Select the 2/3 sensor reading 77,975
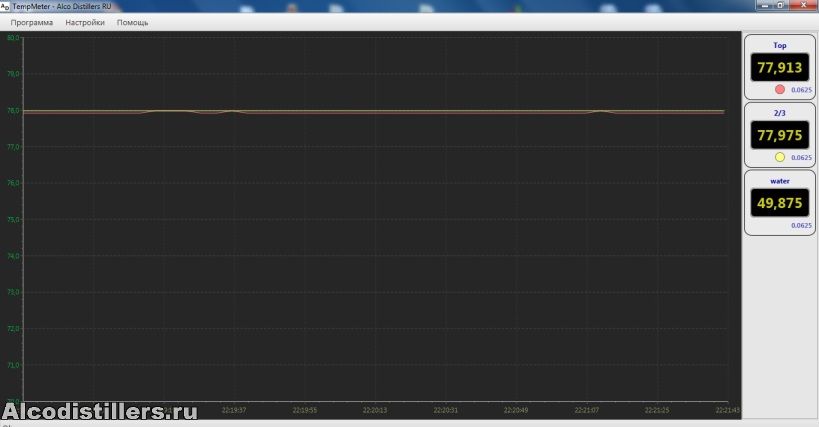This screenshot has height=427, width=819. click(780, 135)
